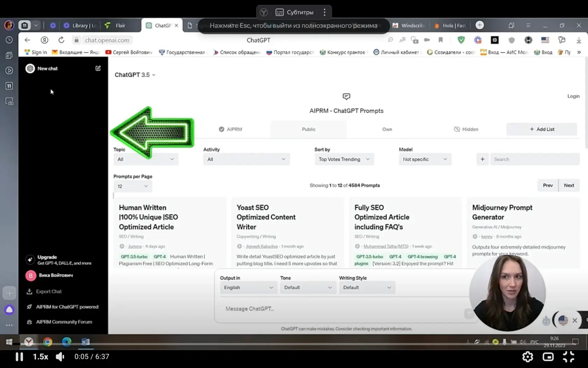Pause the video playback
588x368 pixels.
[x=19, y=357]
